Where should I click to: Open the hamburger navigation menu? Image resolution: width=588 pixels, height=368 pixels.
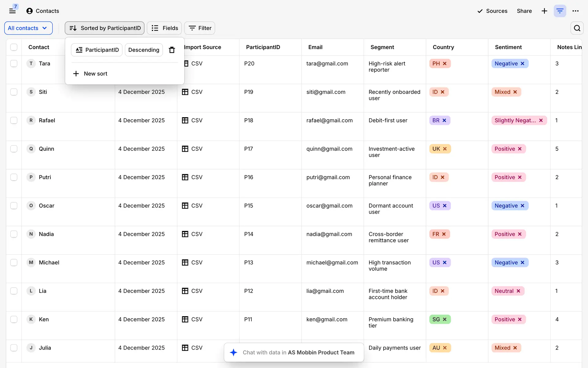tap(12, 11)
